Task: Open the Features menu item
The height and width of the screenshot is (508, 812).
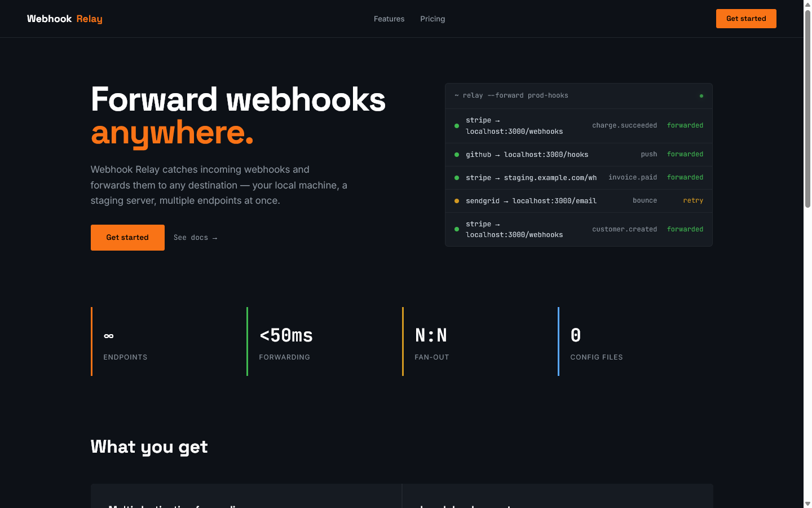Action: coord(389,19)
